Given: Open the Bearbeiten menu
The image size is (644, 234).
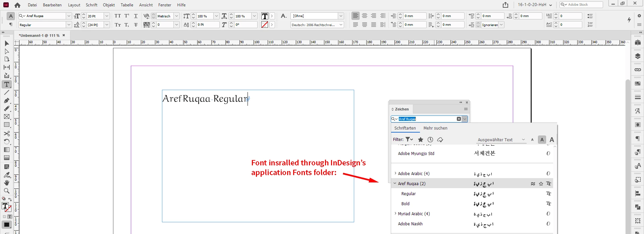Looking at the screenshot, I should click(x=52, y=5).
